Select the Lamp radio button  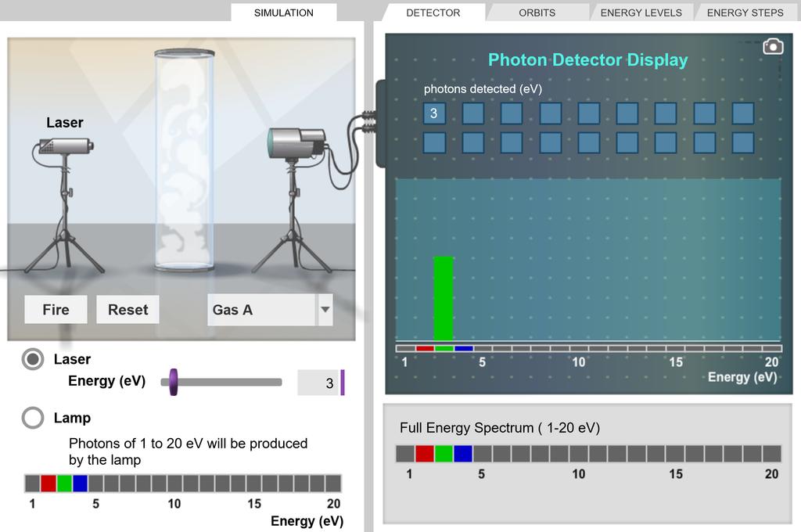coord(33,418)
